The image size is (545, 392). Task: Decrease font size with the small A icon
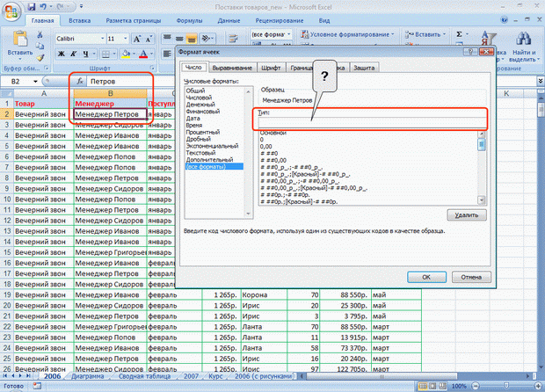pos(149,39)
